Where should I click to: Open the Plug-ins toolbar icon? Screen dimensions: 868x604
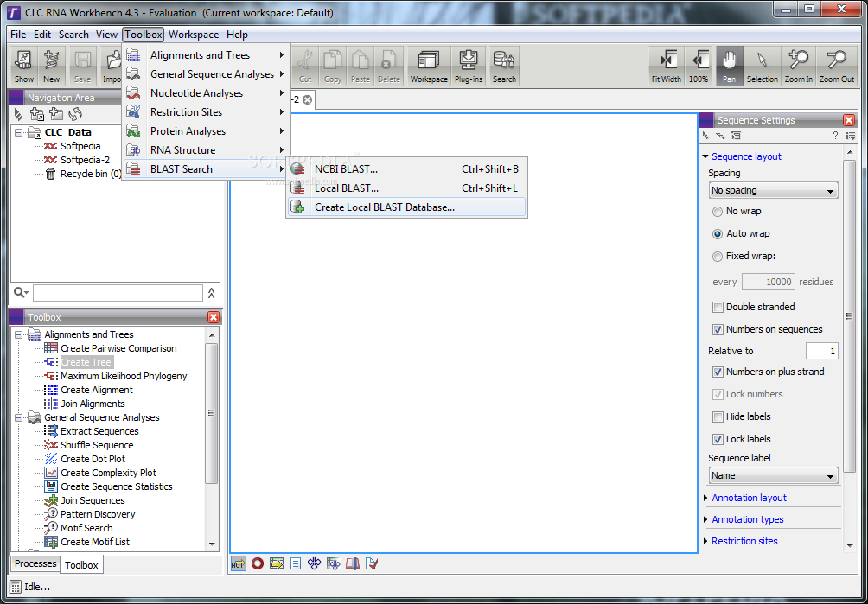[x=469, y=66]
